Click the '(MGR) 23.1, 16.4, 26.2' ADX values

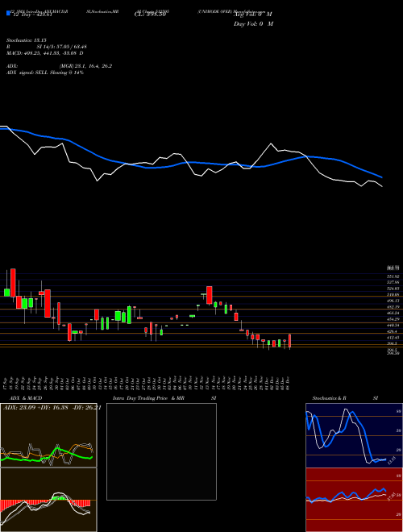pos(85,66)
